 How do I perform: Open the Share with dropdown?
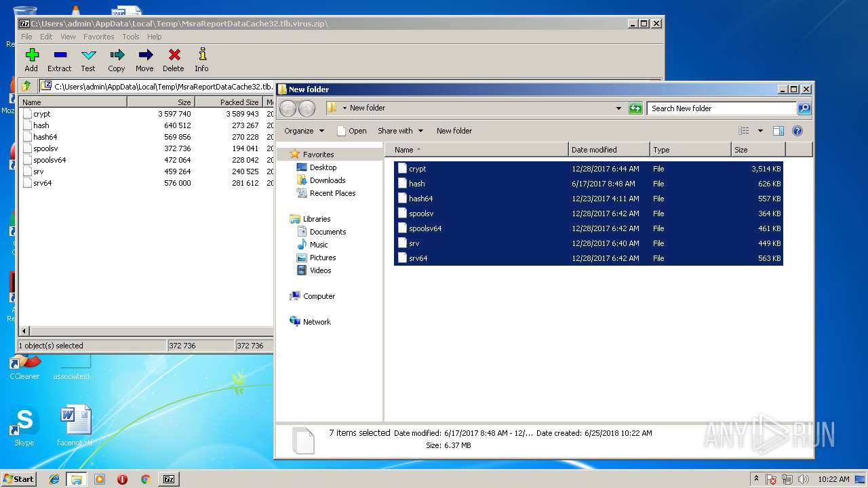coord(400,131)
